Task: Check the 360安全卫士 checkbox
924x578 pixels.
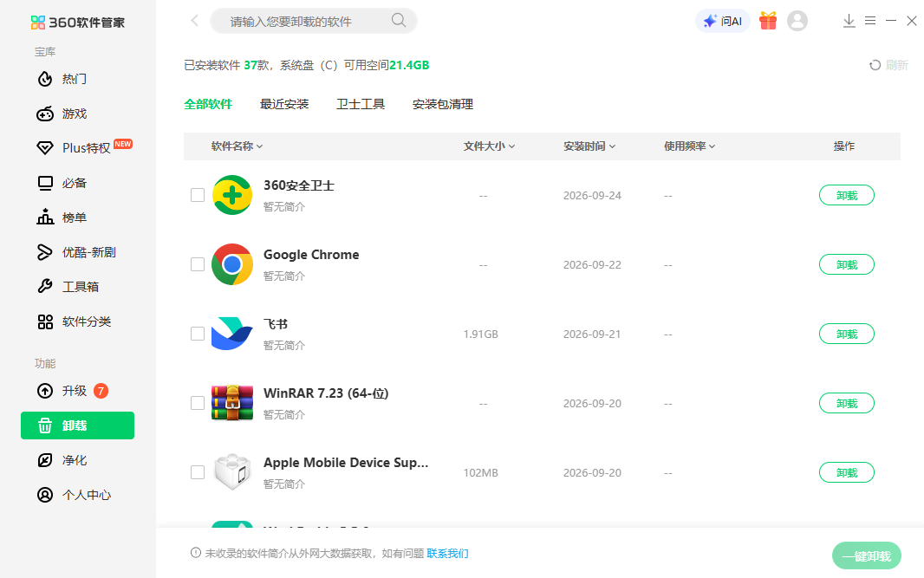Action: [198, 195]
